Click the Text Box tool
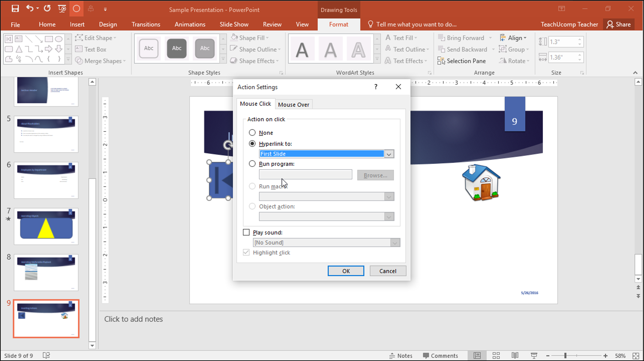The image size is (644, 361). (x=91, y=49)
